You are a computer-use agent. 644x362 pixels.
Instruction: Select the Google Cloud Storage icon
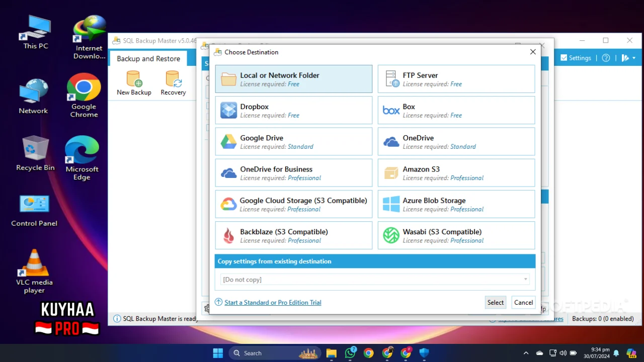229,204
